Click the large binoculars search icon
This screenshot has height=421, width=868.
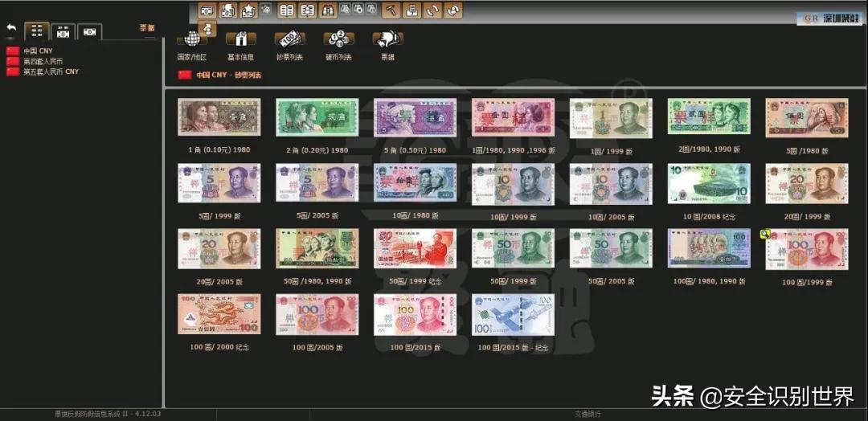[x=328, y=10]
